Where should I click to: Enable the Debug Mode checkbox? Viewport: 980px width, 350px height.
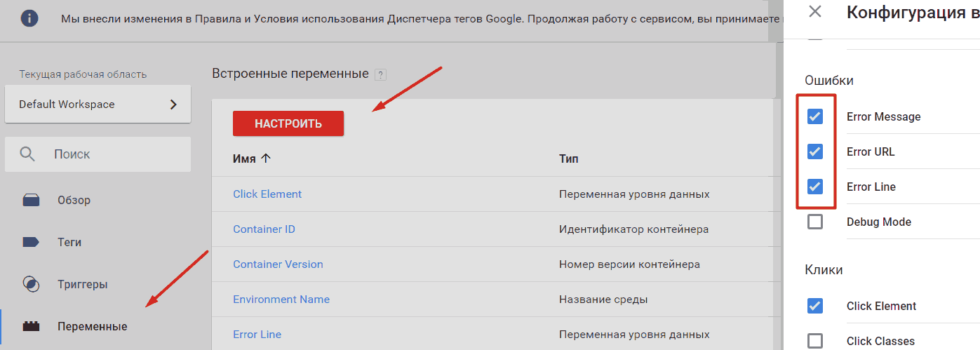pos(815,222)
